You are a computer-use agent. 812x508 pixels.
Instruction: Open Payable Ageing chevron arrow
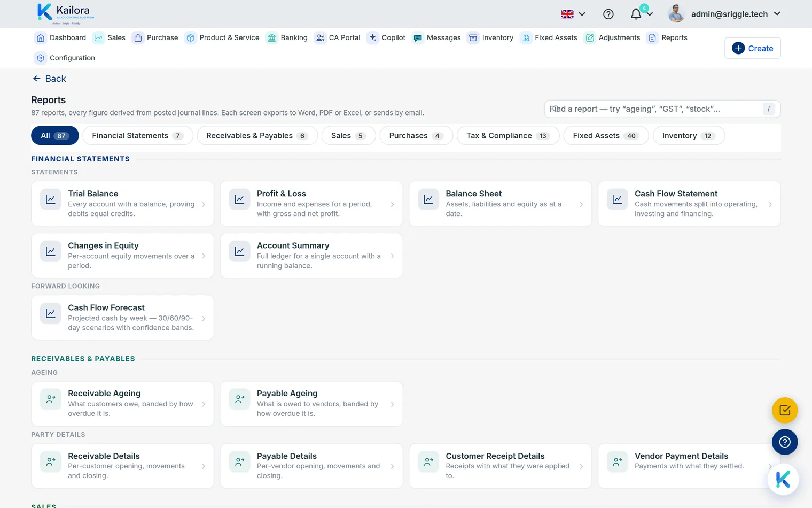click(x=393, y=404)
